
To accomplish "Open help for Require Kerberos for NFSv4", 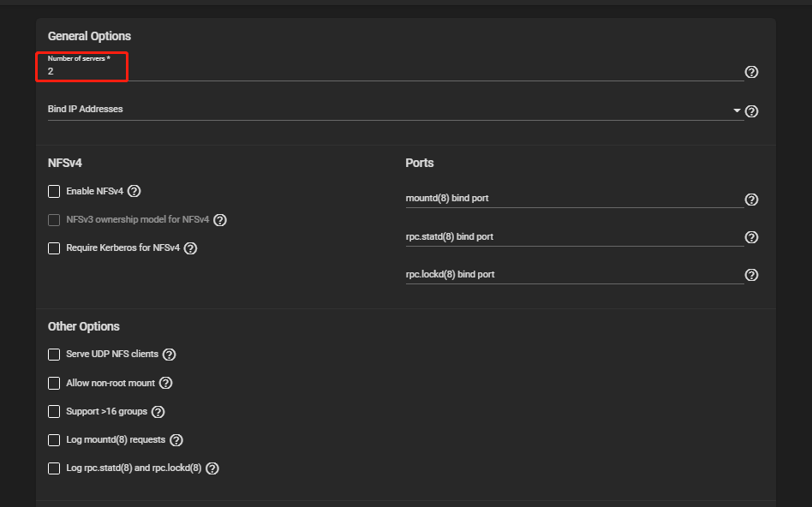I will pyautogui.click(x=191, y=248).
